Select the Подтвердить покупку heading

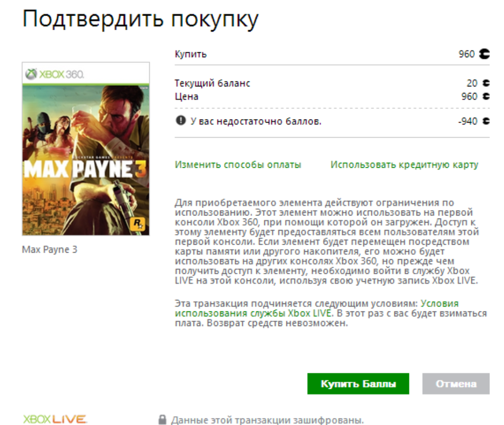tap(141, 19)
